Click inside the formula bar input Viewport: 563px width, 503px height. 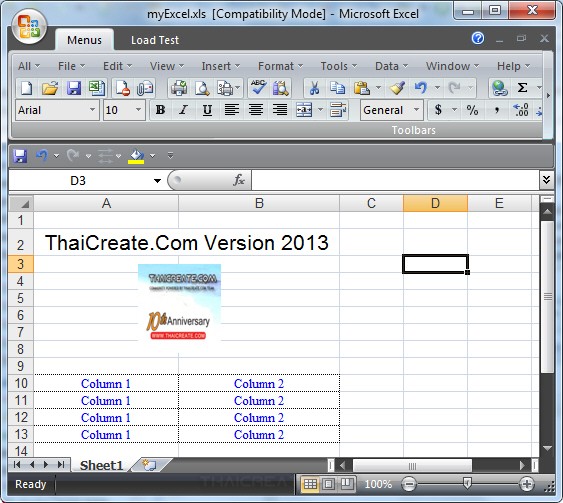[395, 180]
